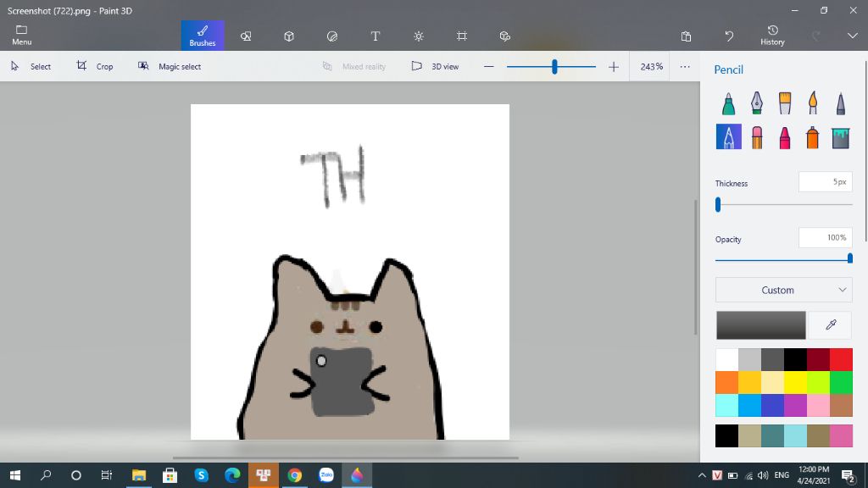This screenshot has width=868, height=488.
Task: Pick the green color swatch
Action: point(841,382)
